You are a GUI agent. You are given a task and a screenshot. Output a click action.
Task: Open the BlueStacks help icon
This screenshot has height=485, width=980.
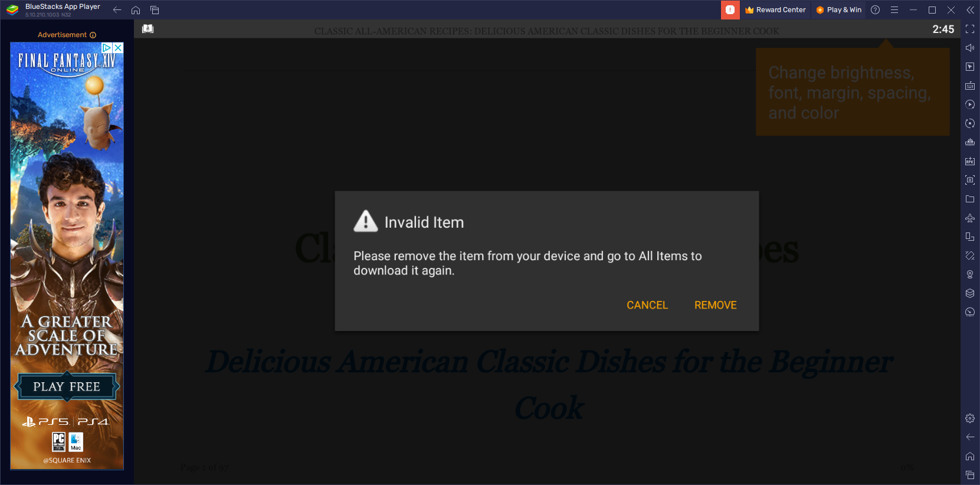(876, 10)
